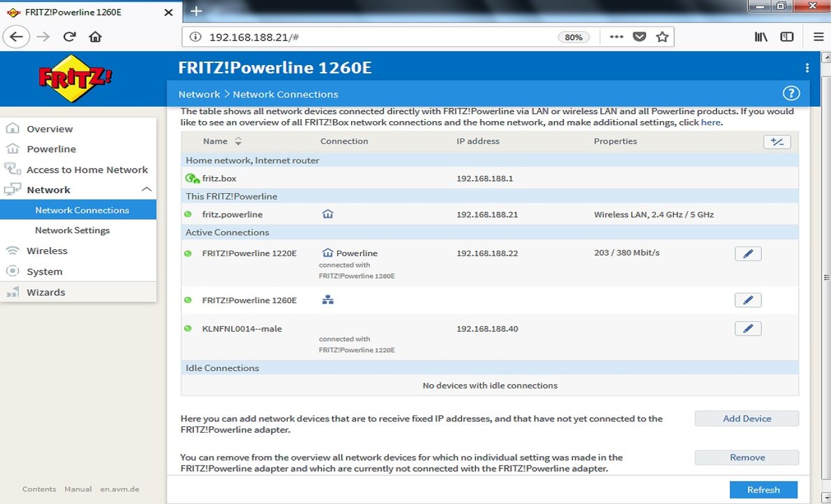Edit the KLNFNL0014--male entry
Screen dimensions: 831x504
pyautogui.click(x=748, y=329)
